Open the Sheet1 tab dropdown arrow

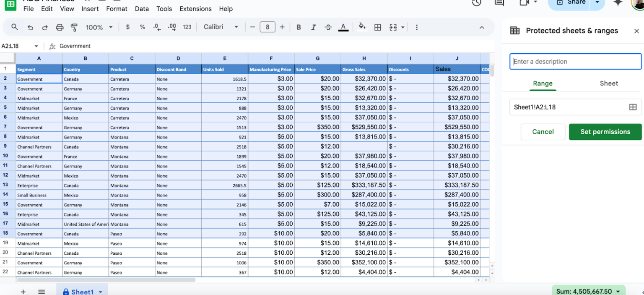100,292
